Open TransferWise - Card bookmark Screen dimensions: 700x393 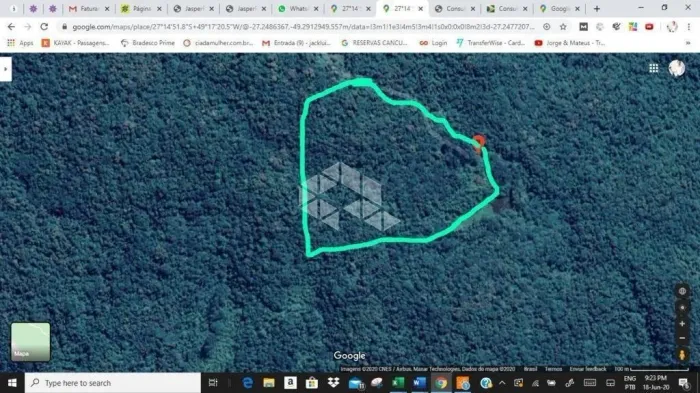click(x=491, y=43)
